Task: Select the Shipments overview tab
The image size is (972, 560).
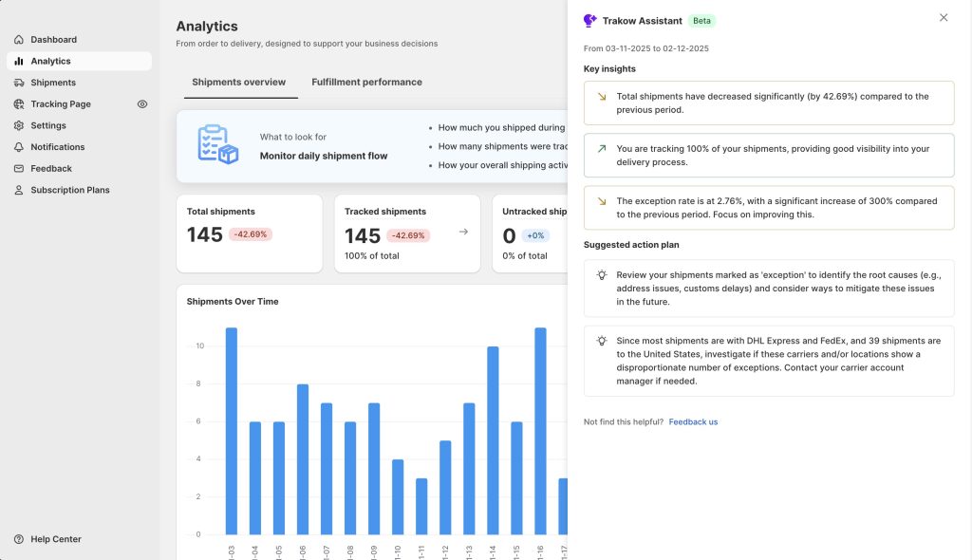Action: tap(238, 83)
